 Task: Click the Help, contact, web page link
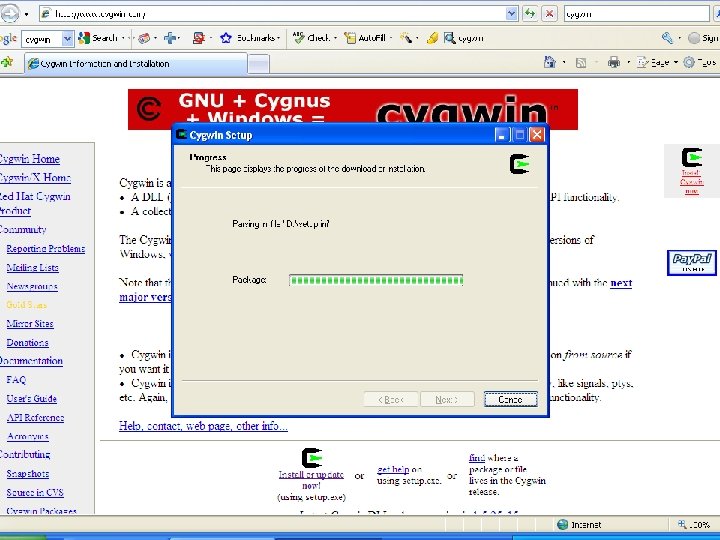coord(203,426)
